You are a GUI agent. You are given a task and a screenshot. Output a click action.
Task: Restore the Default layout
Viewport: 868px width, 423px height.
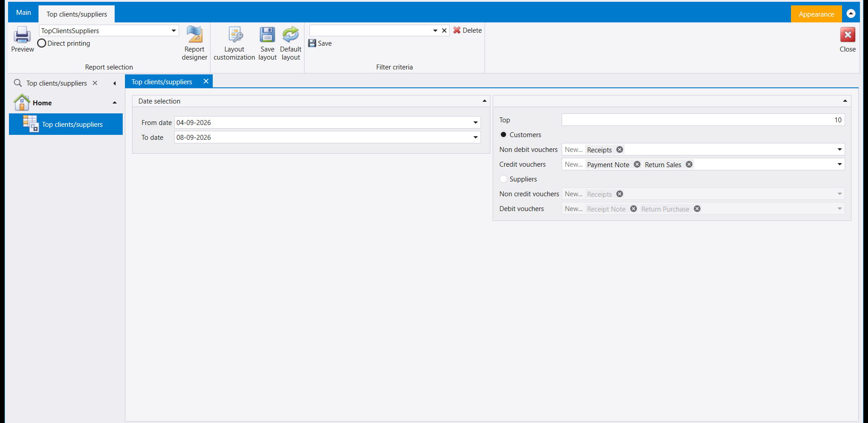click(x=291, y=43)
